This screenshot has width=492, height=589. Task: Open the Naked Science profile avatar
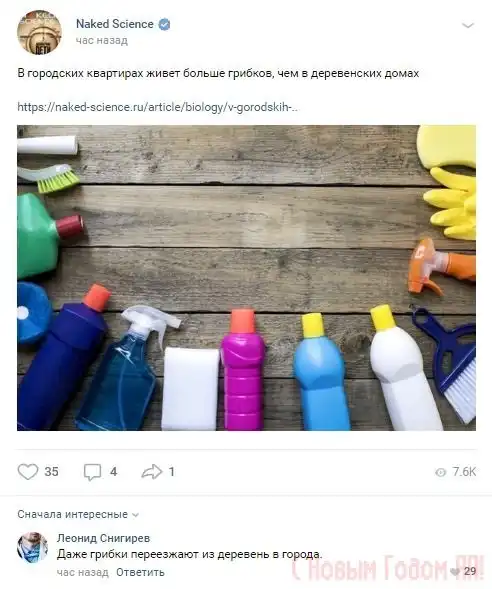(39, 32)
